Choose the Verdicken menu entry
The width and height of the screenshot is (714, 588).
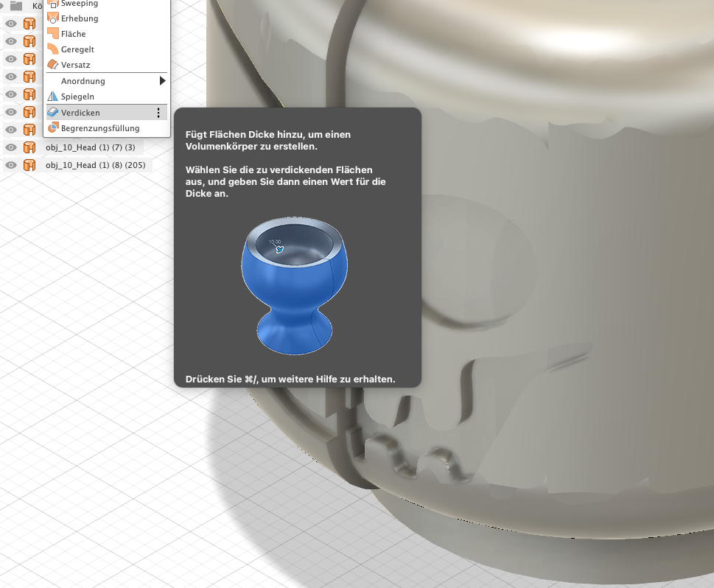pos(80,113)
